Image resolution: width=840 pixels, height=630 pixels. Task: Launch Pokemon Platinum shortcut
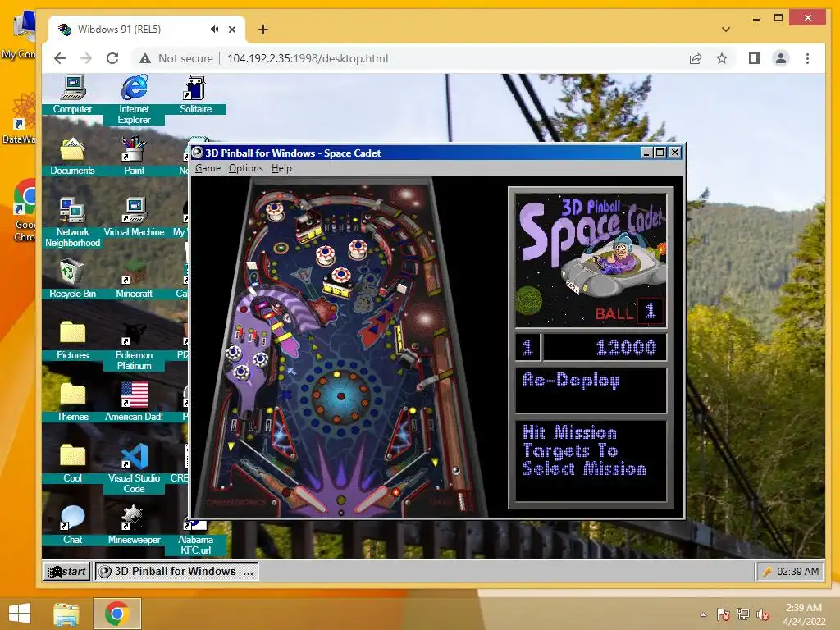pos(134,345)
